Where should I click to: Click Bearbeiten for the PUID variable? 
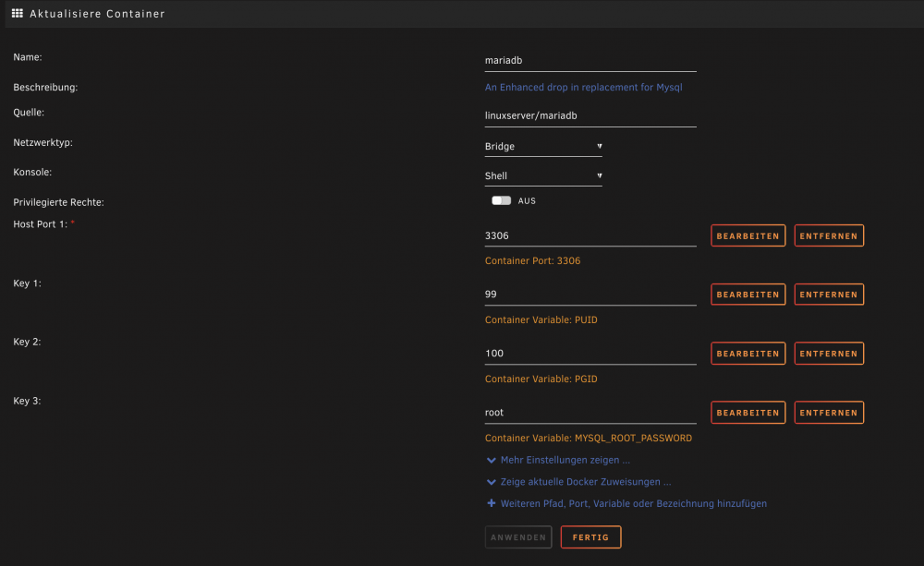pos(748,295)
